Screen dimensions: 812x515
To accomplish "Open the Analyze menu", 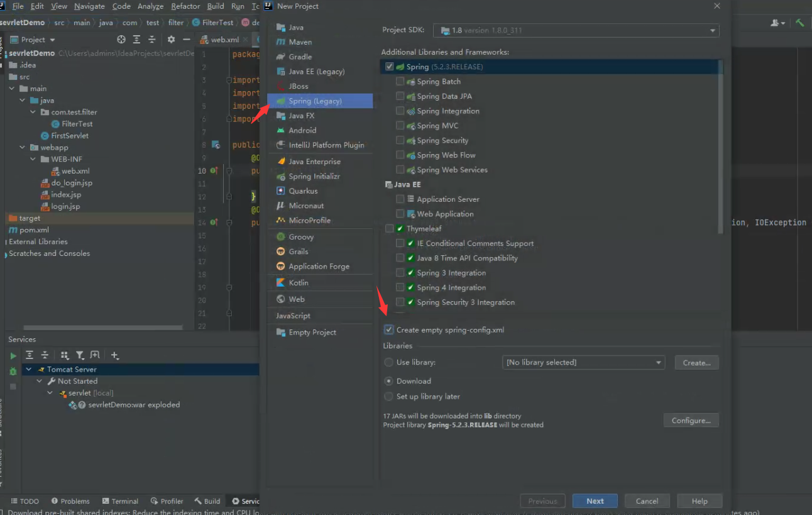I will (x=150, y=6).
